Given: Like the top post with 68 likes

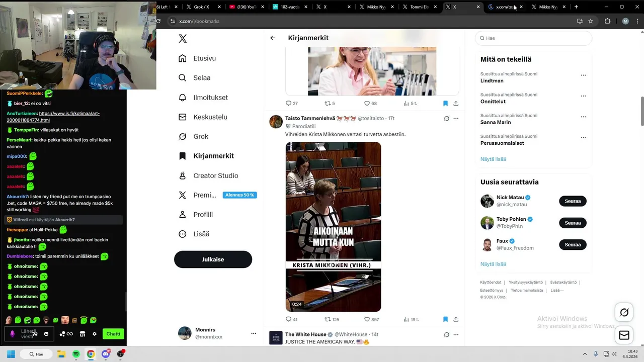Looking at the screenshot, I should [x=370, y=104].
